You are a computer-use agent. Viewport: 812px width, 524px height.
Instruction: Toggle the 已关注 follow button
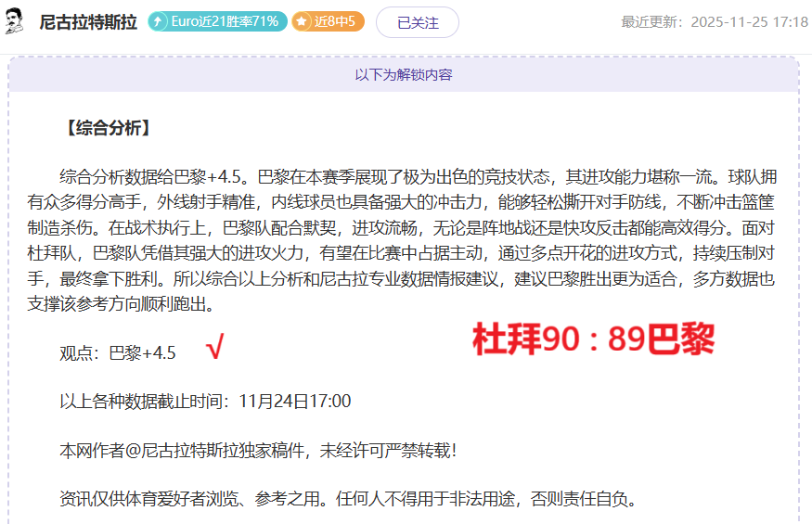[417, 22]
